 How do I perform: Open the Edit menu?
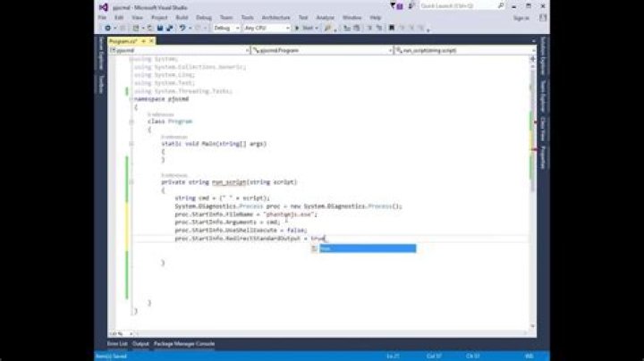pyautogui.click(x=119, y=18)
